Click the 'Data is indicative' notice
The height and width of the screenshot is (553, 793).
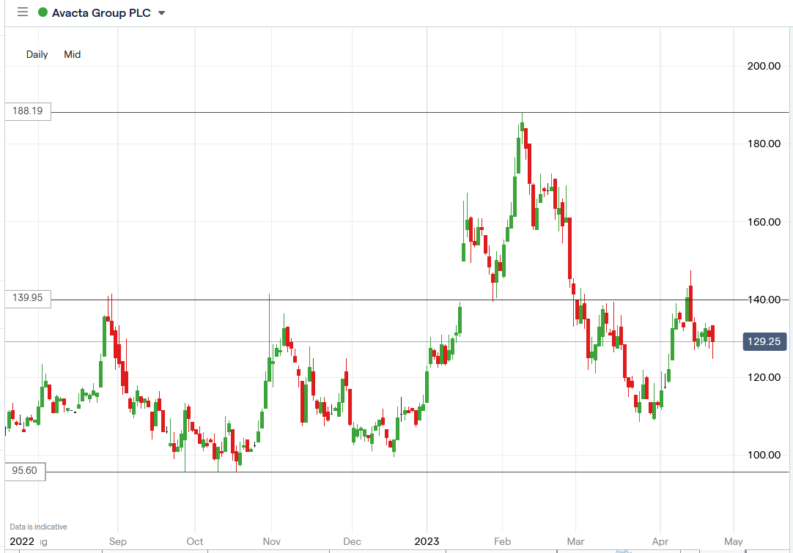point(40,526)
